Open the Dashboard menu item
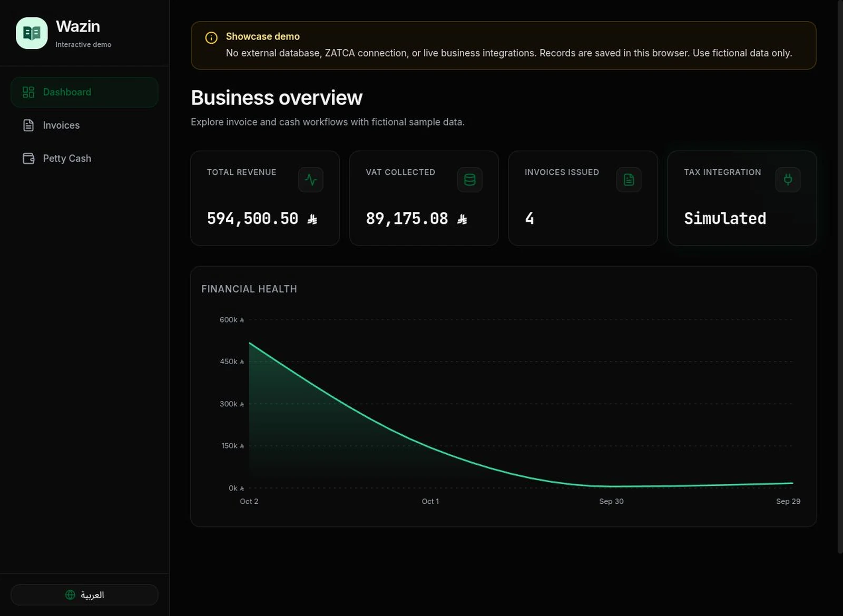843x616 pixels. click(x=84, y=92)
